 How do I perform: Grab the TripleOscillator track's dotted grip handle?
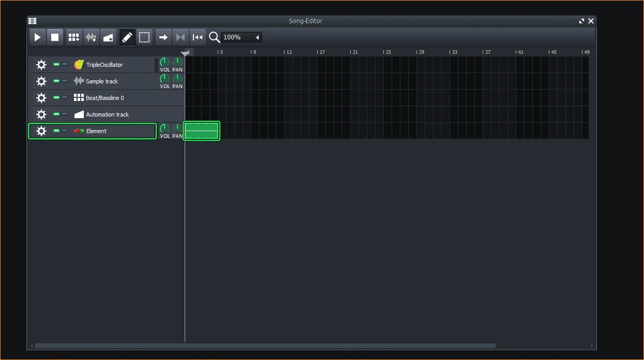(x=31, y=65)
